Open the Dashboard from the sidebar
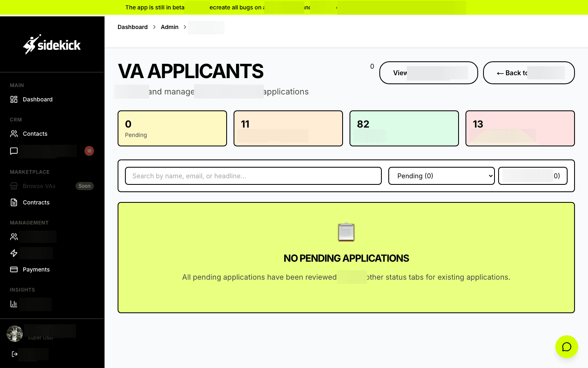 coord(38,99)
